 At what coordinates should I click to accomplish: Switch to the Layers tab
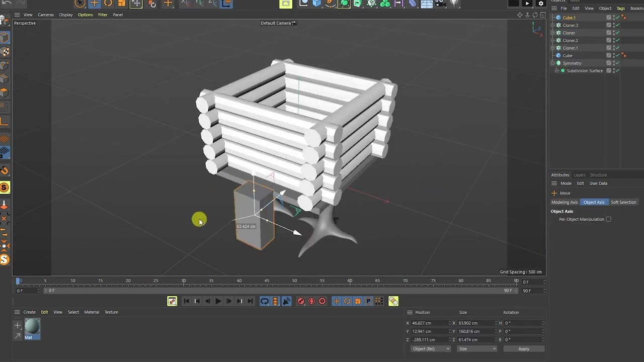580,175
